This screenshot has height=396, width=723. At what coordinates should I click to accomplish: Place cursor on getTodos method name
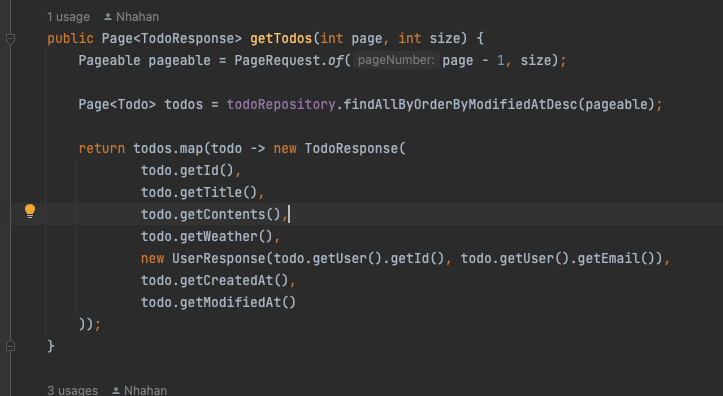pyautogui.click(x=281, y=38)
